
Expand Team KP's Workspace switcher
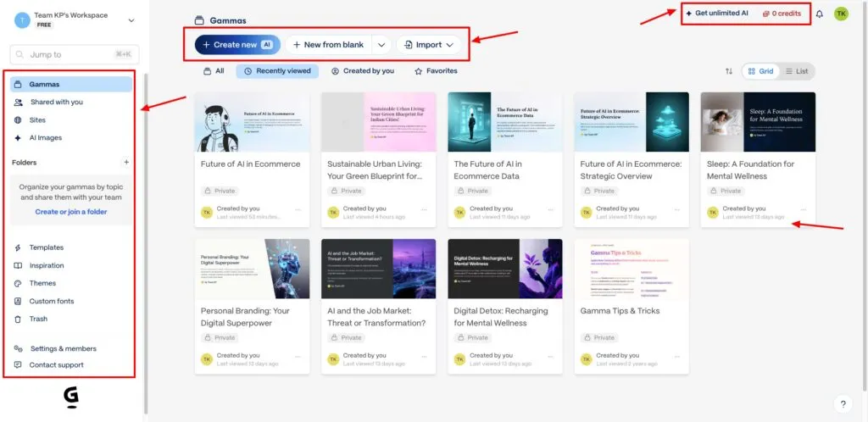131,19
